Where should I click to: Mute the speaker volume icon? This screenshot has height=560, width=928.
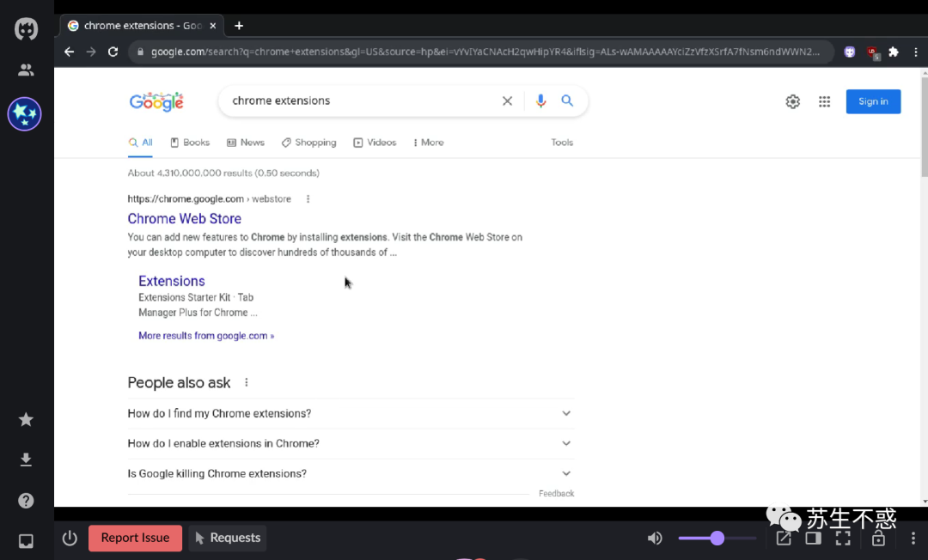point(655,539)
